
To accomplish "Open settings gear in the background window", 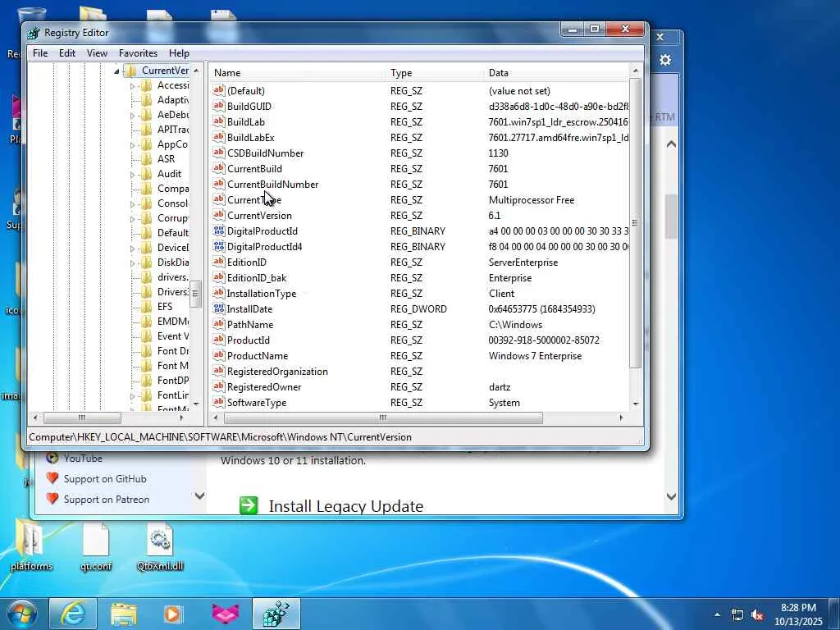I will pos(665,60).
